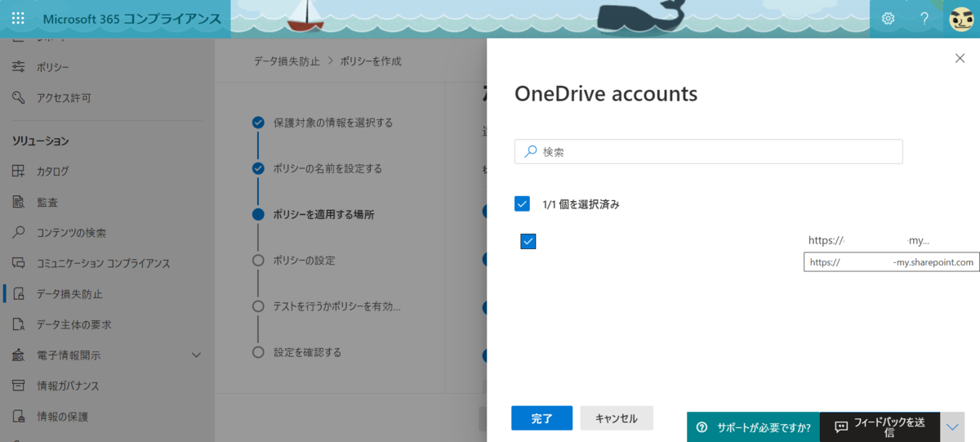Toggle the 1/1 個を選択済み select-all checkbox
This screenshot has height=442, width=980.
pyautogui.click(x=522, y=203)
